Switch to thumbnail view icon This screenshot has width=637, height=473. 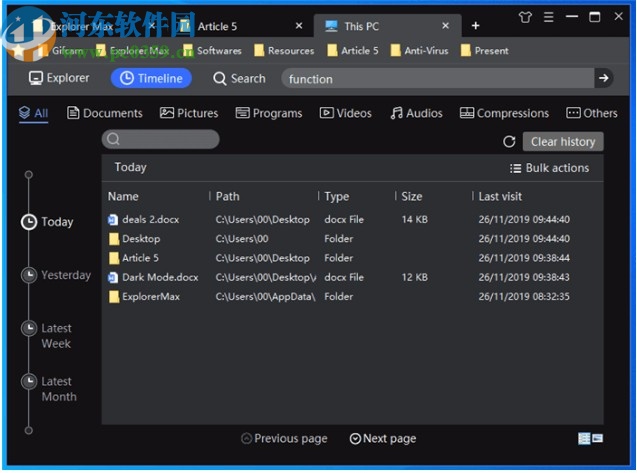tap(598, 438)
